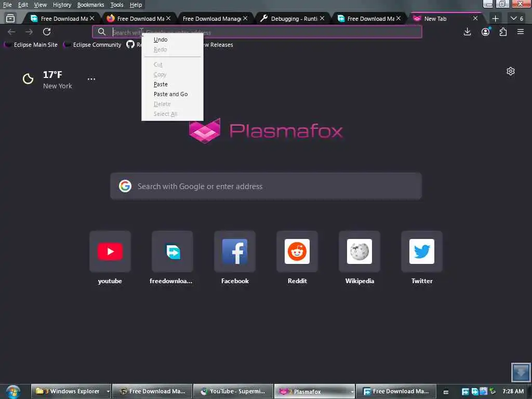Open the freedownloa... shortcut tile

[172, 251]
